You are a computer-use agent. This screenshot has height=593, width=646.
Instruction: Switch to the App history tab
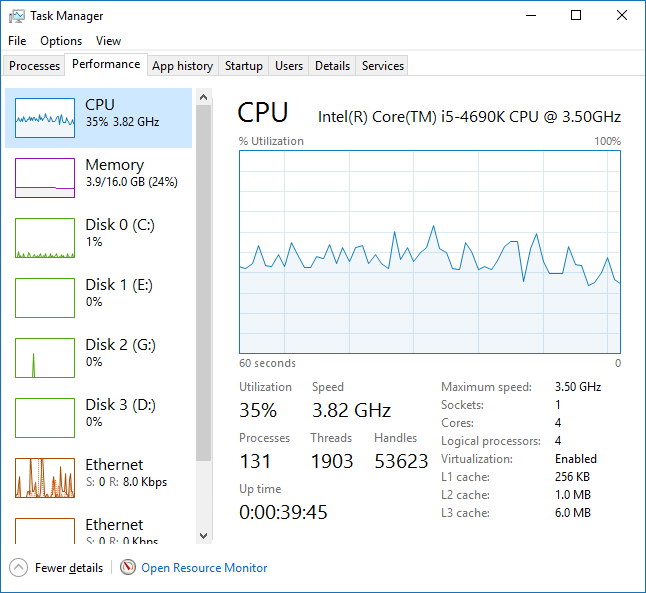coord(183,66)
